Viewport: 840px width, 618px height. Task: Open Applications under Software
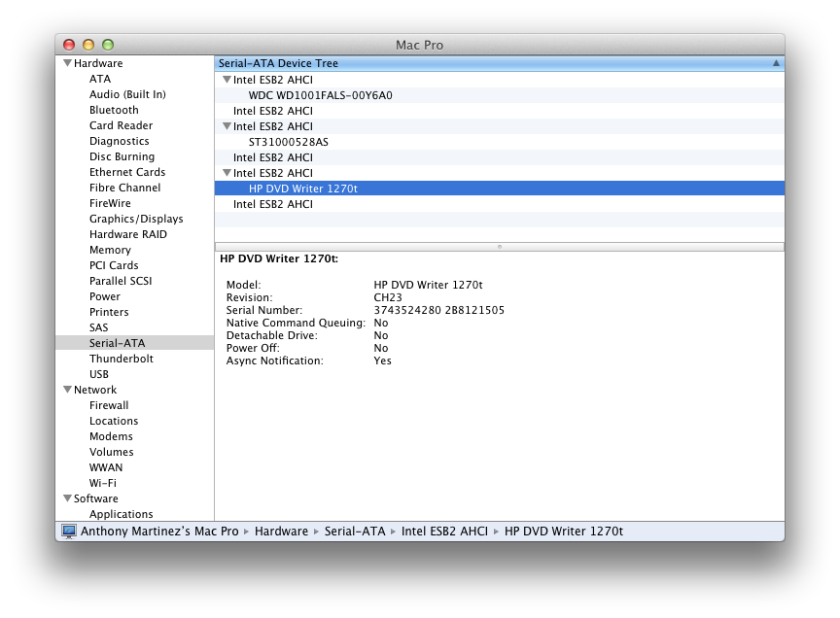click(122, 514)
